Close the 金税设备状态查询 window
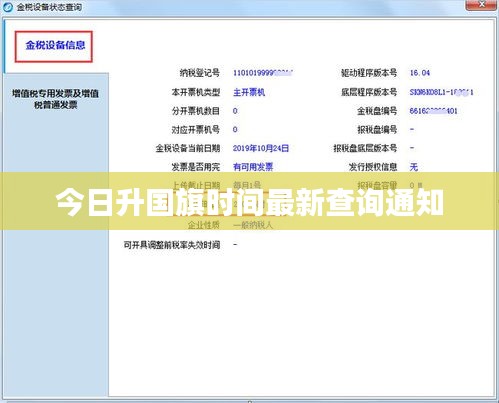 click(x=480, y=5)
